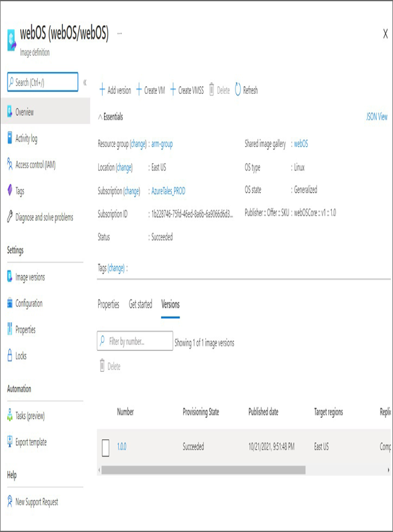The width and height of the screenshot is (393, 532).
Task: Click the Linux OS type value
Action: pos(299,167)
